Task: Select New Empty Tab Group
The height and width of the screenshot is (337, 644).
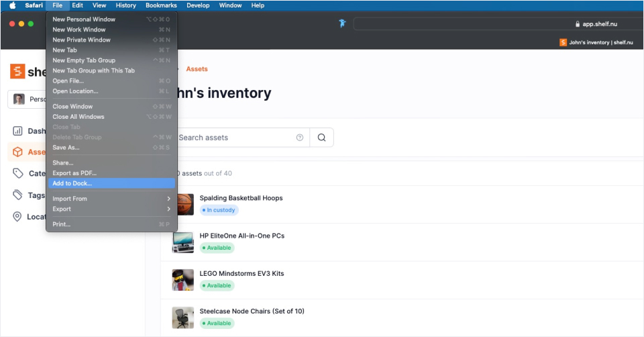Action: pos(111,60)
